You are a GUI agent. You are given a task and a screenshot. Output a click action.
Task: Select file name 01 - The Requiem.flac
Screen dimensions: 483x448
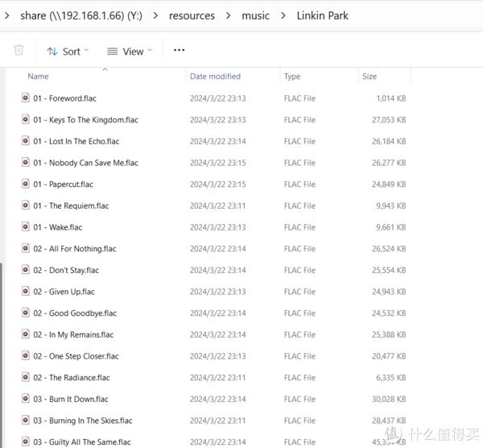click(x=71, y=205)
